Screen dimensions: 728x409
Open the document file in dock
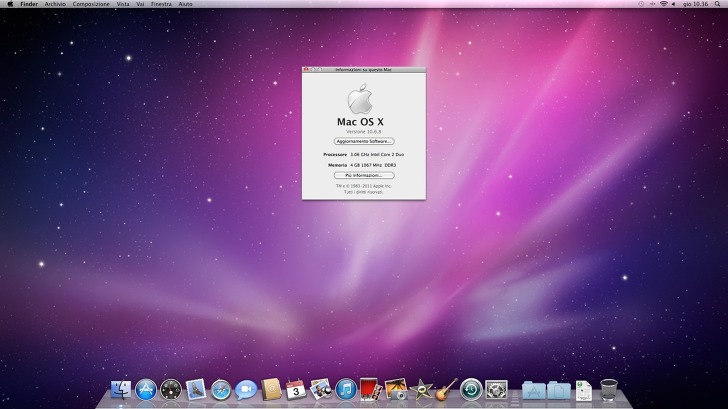click(x=584, y=390)
